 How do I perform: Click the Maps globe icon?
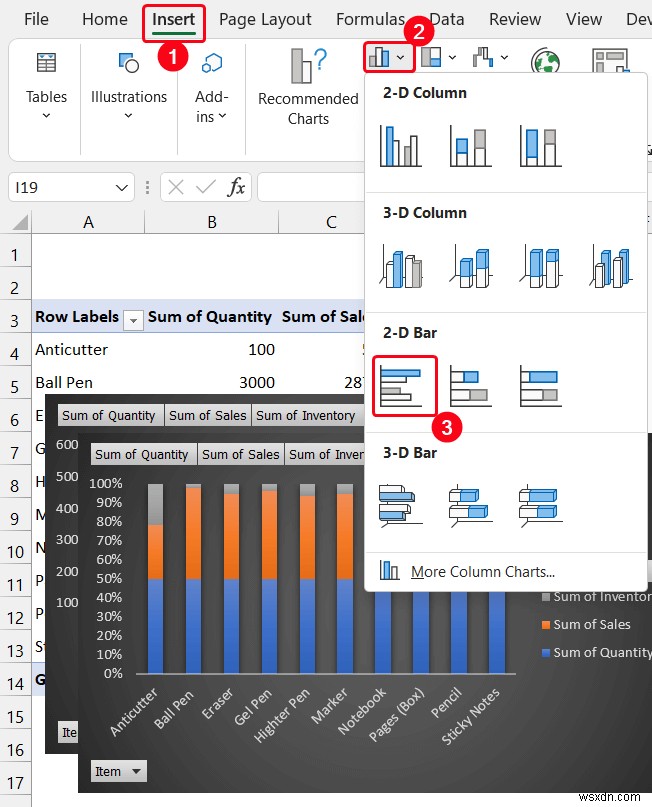pyautogui.click(x=545, y=61)
